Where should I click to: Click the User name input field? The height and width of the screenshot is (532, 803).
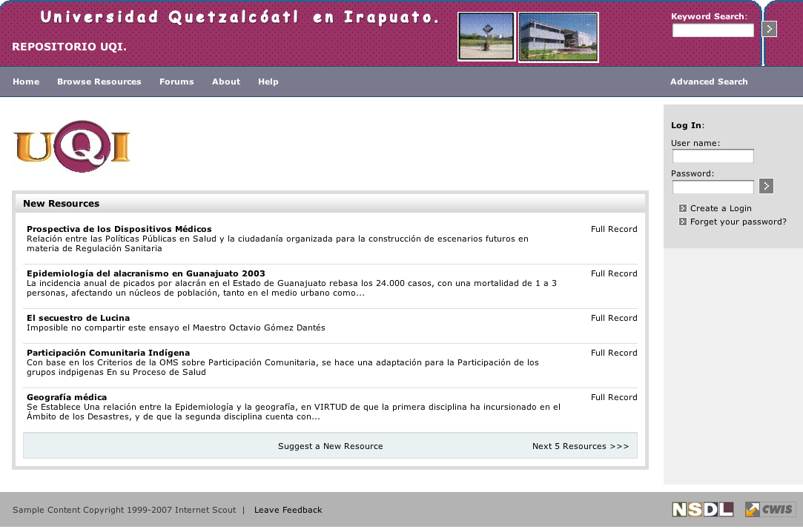tap(713, 156)
